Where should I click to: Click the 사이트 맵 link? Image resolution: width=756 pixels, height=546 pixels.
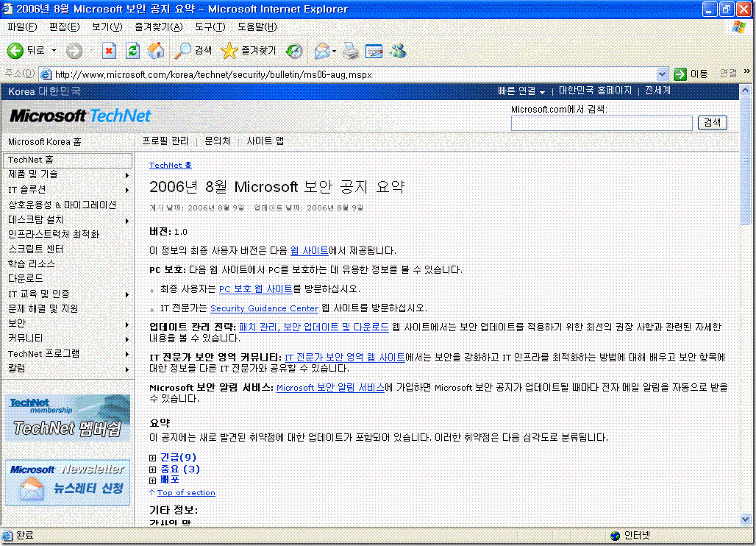[x=265, y=141]
